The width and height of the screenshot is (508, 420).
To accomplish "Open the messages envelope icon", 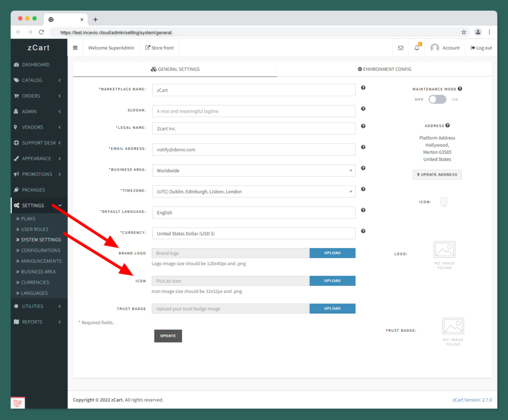I will pyautogui.click(x=401, y=48).
